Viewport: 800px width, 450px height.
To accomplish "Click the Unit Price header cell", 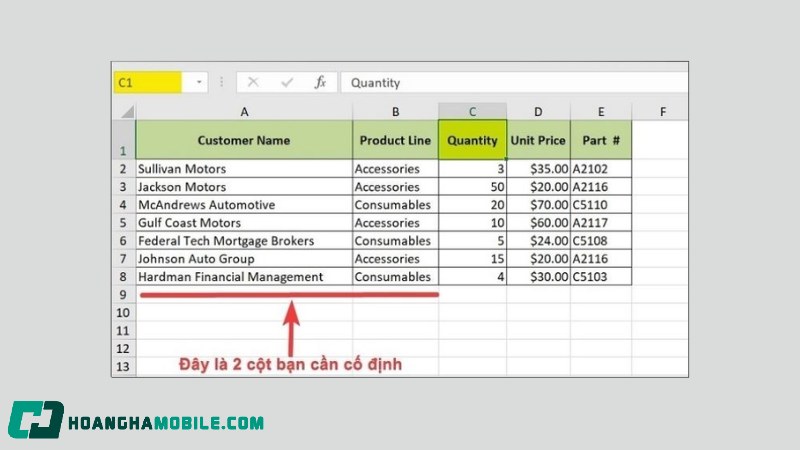I will tap(538, 140).
